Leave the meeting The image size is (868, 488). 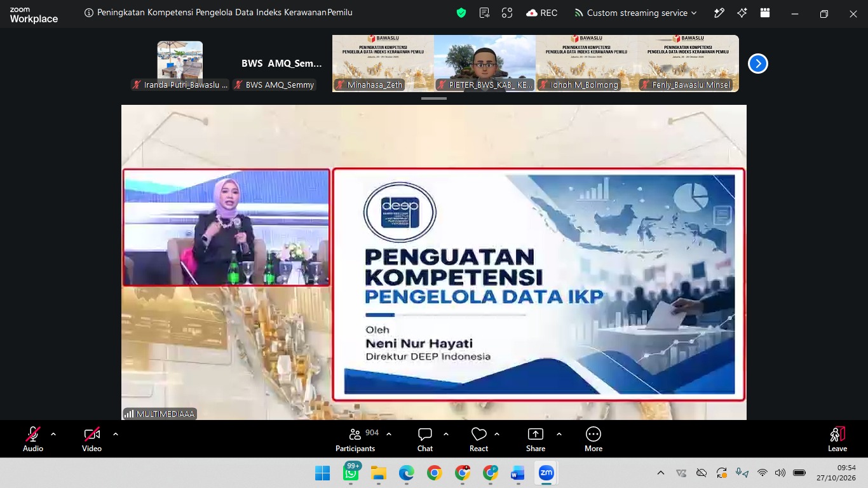point(837,439)
